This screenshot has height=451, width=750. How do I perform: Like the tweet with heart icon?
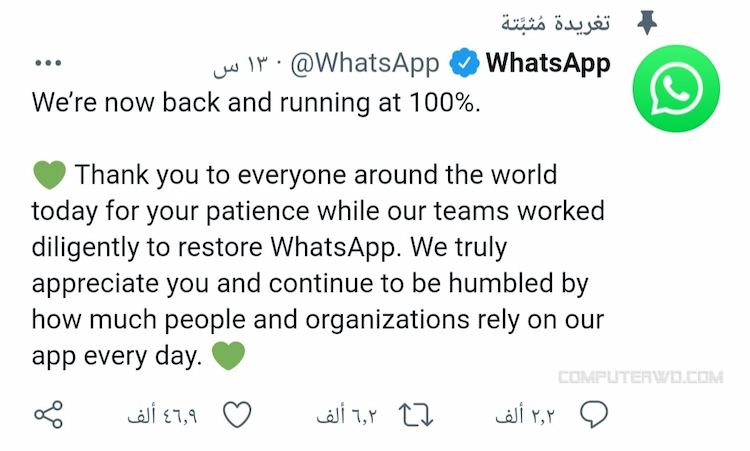coord(237,415)
